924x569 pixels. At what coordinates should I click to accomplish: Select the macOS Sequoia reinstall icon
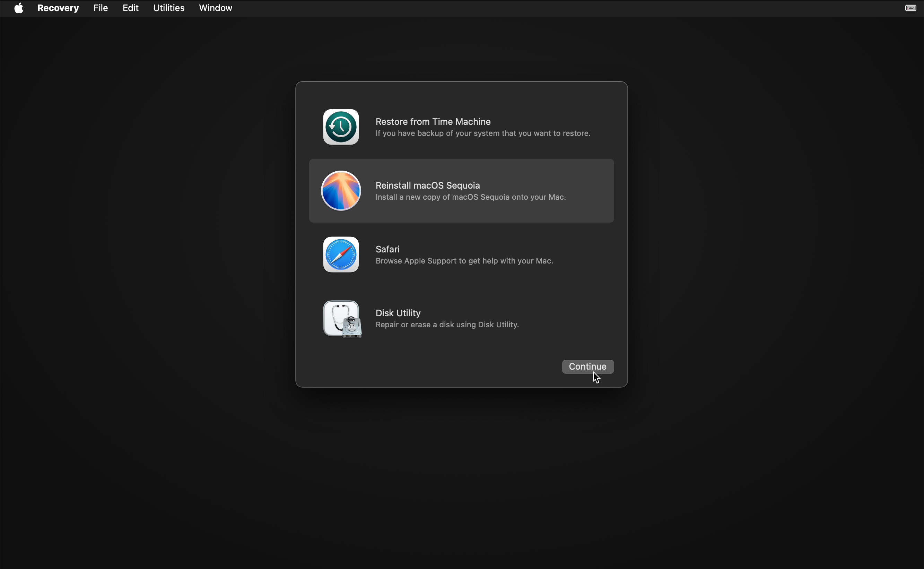(341, 190)
